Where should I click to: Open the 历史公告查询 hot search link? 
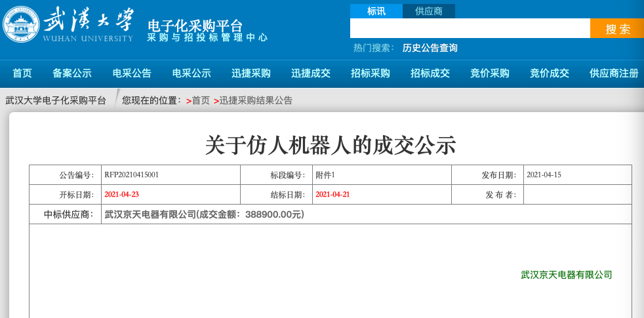tap(430, 48)
